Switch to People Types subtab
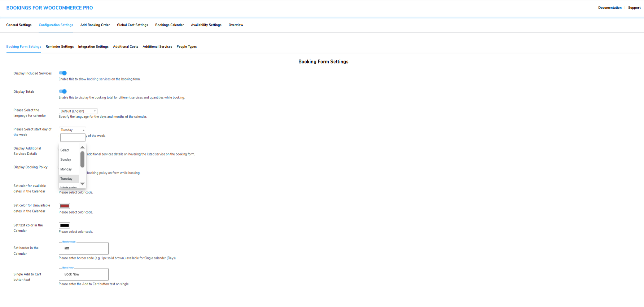This screenshot has width=644, height=307. (x=187, y=47)
